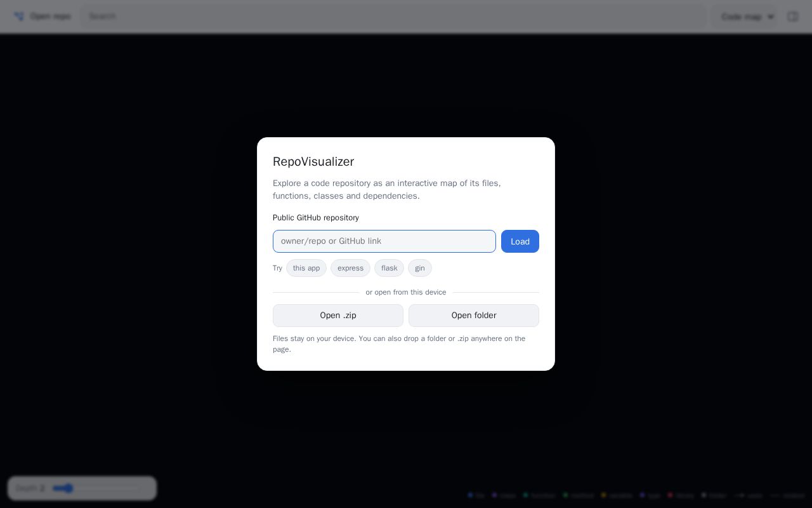Try the 'this app' sample repository
Viewport: 812px width, 508px height.
[x=306, y=268]
